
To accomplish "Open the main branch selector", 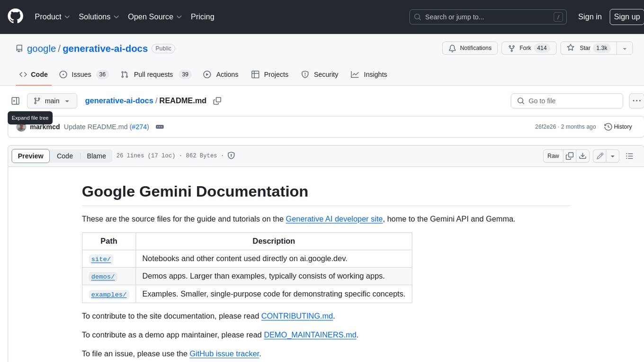I will click(x=52, y=101).
